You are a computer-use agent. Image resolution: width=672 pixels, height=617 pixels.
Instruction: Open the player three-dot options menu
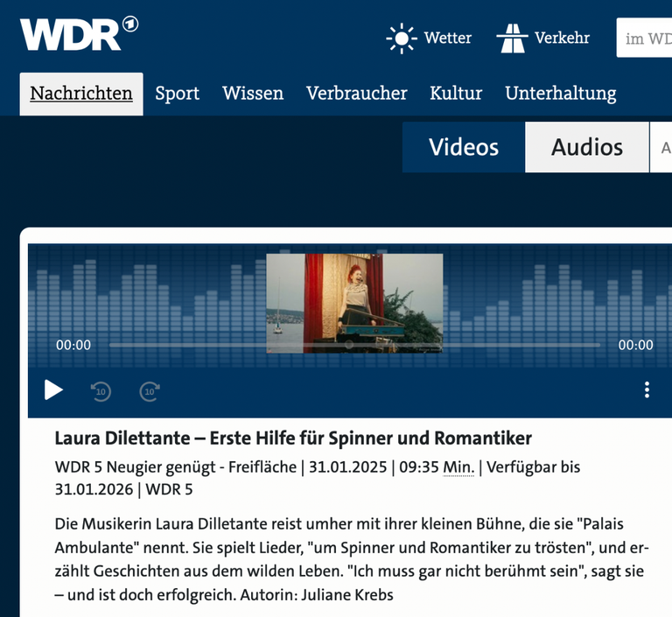click(x=647, y=390)
